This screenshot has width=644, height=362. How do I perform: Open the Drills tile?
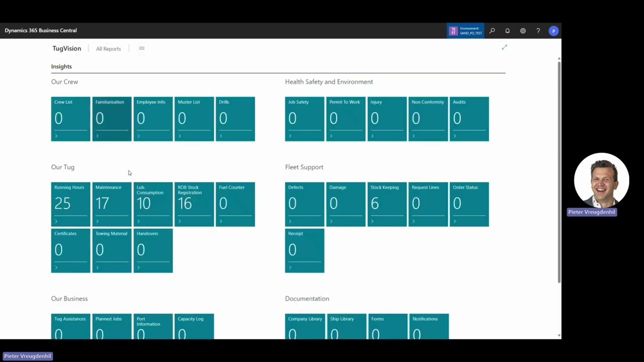tap(235, 119)
